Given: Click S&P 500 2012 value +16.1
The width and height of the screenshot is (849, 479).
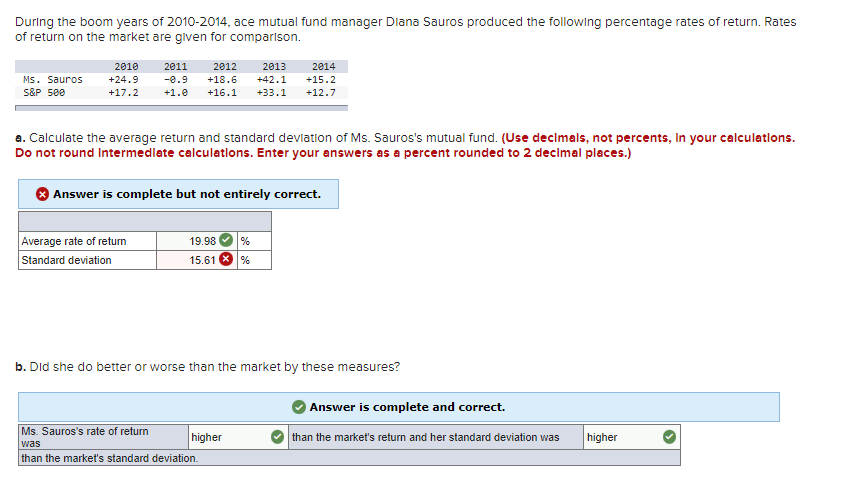Looking at the screenshot, I should click(x=222, y=93).
